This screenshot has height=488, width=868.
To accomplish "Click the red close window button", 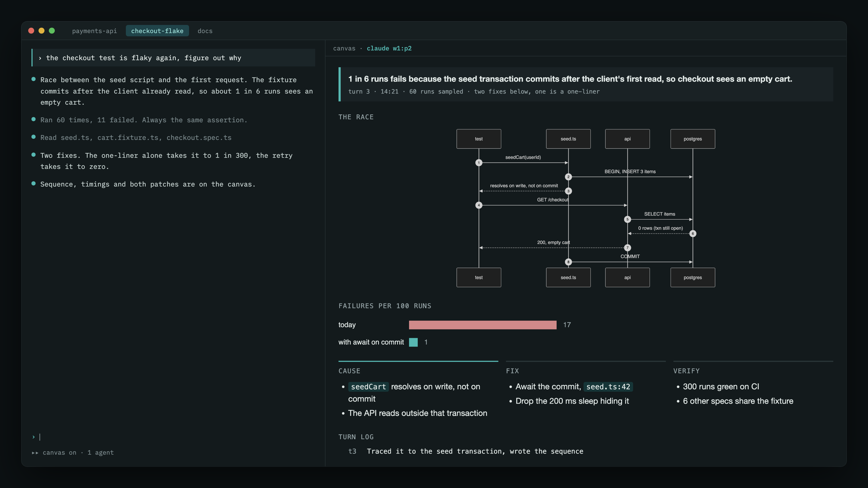I will [31, 31].
